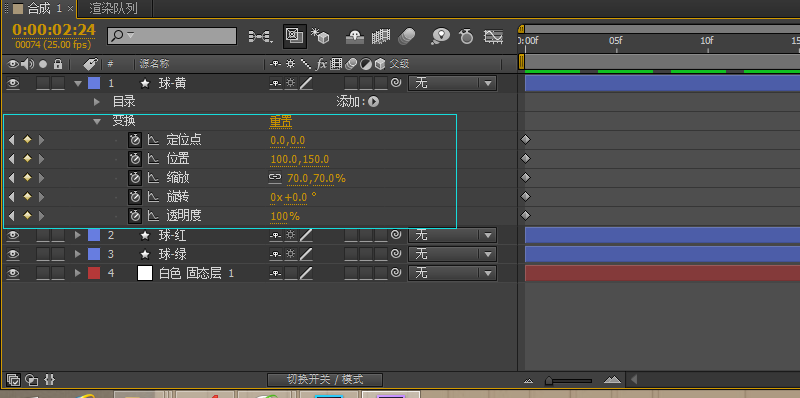Expand the 白色 固态层 1 layer
The width and height of the screenshot is (800, 398).
(78, 273)
